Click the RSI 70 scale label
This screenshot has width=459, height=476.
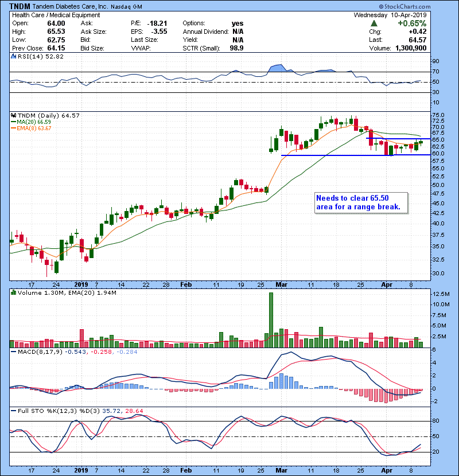(435, 72)
